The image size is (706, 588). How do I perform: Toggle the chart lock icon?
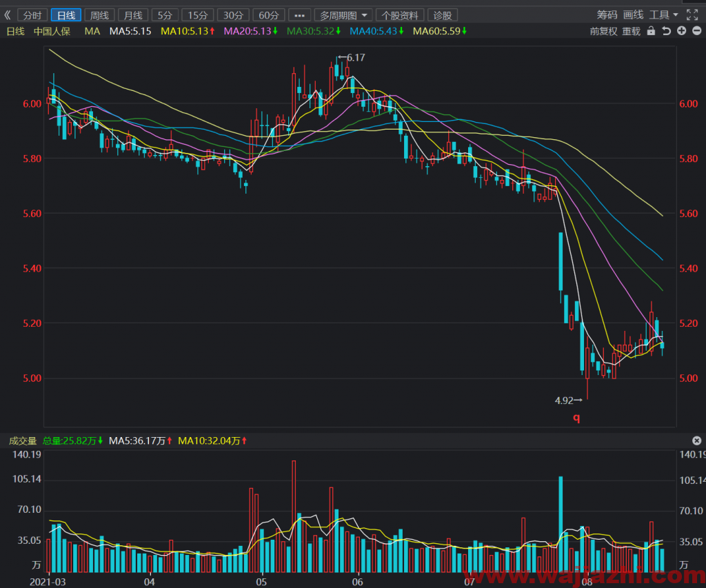coord(651,30)
